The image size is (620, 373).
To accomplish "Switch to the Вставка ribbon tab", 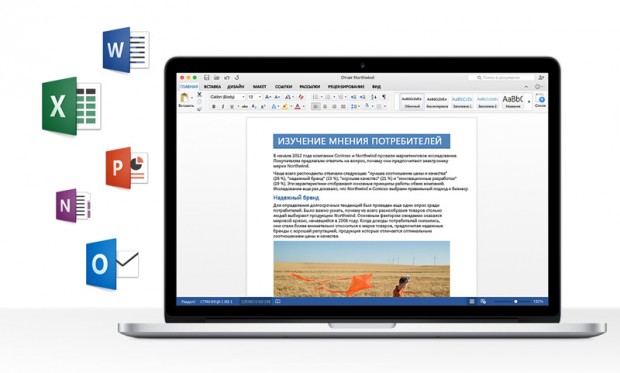I will coord(212,87).
